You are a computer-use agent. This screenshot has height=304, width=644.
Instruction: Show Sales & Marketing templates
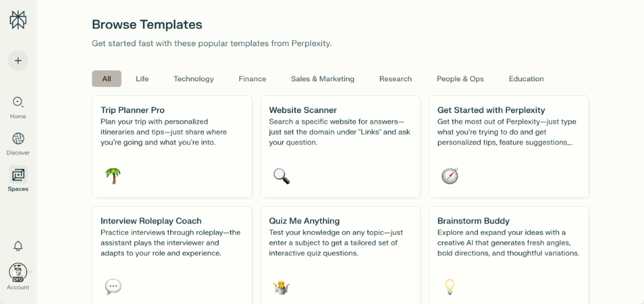[322, 79]
